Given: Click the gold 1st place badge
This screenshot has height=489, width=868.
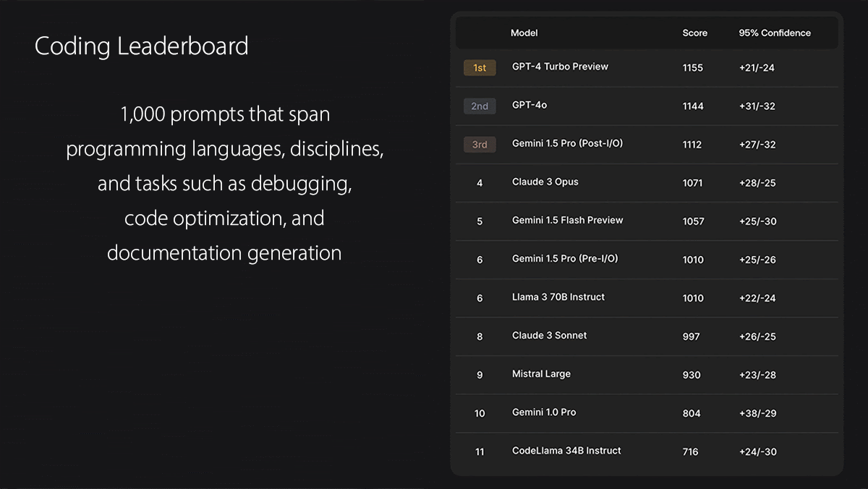Looking at the screenshot, I should pyautogui.click(x=480, y=68).
